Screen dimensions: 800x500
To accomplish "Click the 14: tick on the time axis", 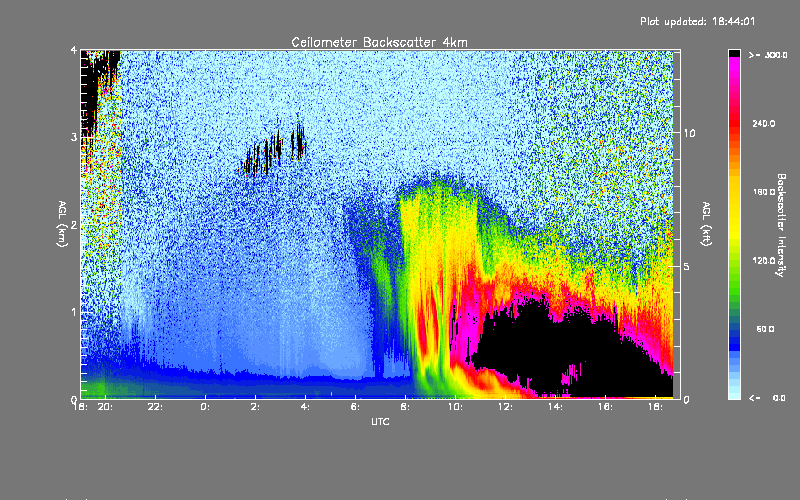I will (555, 407).
